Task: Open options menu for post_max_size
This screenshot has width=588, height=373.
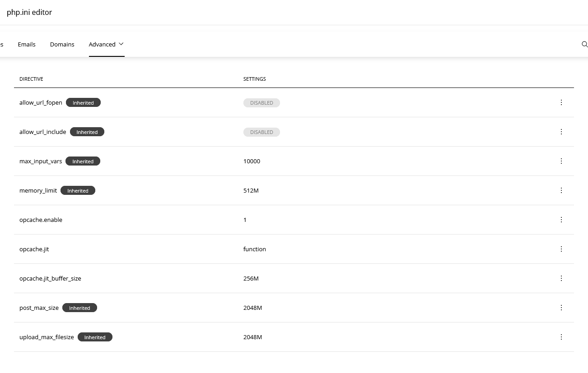Action: coord(561,308)
